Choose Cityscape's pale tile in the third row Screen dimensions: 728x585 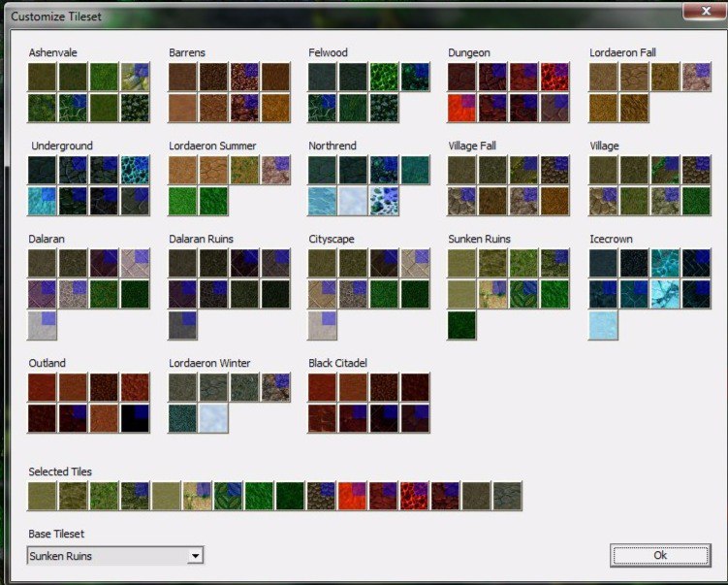click(322, 325)
